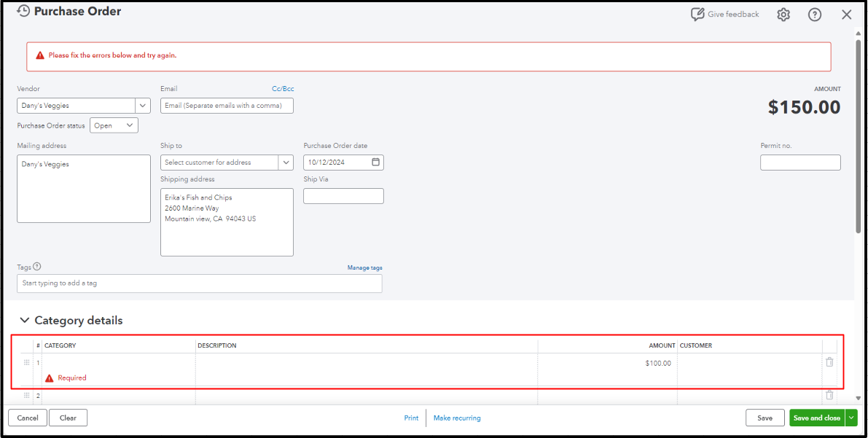Grab the row 1 drag handle icon

tap(26, 363)
